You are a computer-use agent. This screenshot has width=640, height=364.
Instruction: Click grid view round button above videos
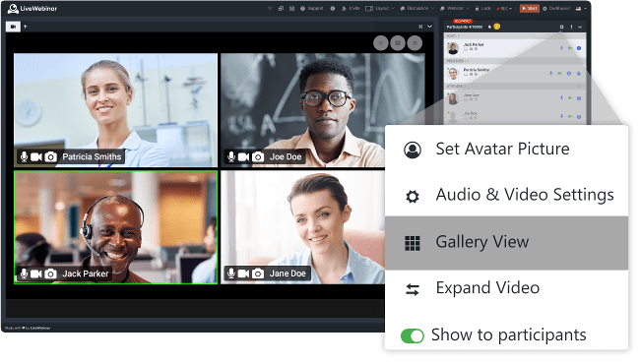398,43
